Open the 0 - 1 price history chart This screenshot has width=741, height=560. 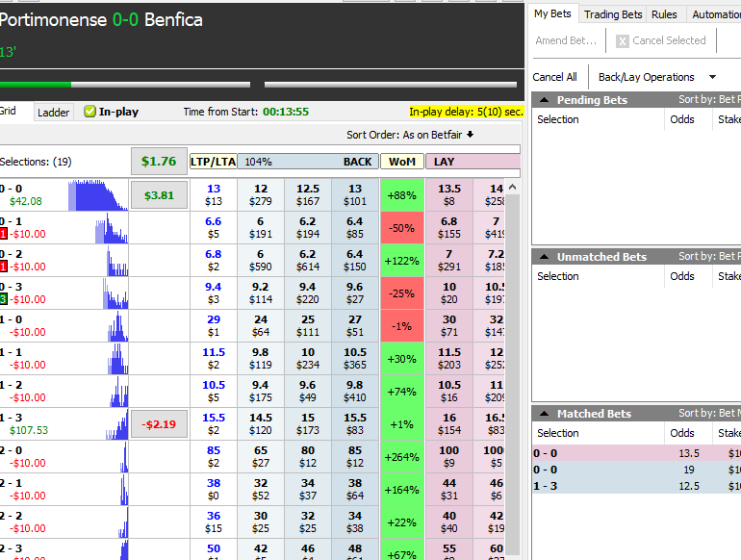pos(112,228)
